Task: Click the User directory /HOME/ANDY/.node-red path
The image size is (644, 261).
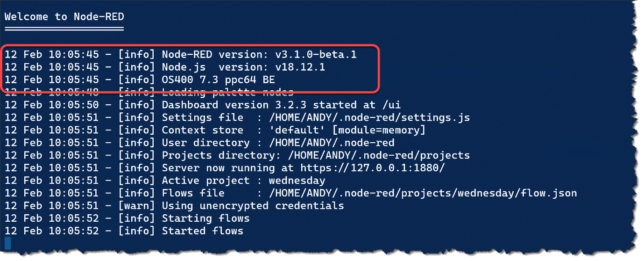Action: click(332, 143)
